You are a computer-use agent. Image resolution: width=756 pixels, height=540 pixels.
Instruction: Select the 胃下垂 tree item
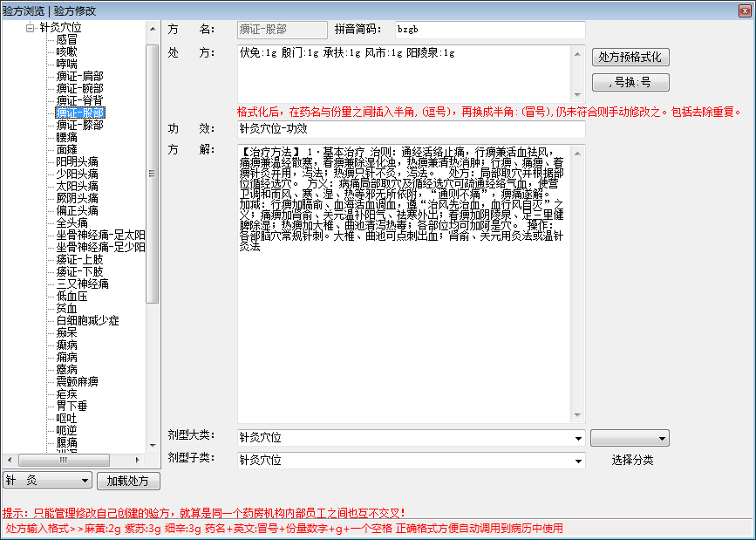click(x=72, y=407)
